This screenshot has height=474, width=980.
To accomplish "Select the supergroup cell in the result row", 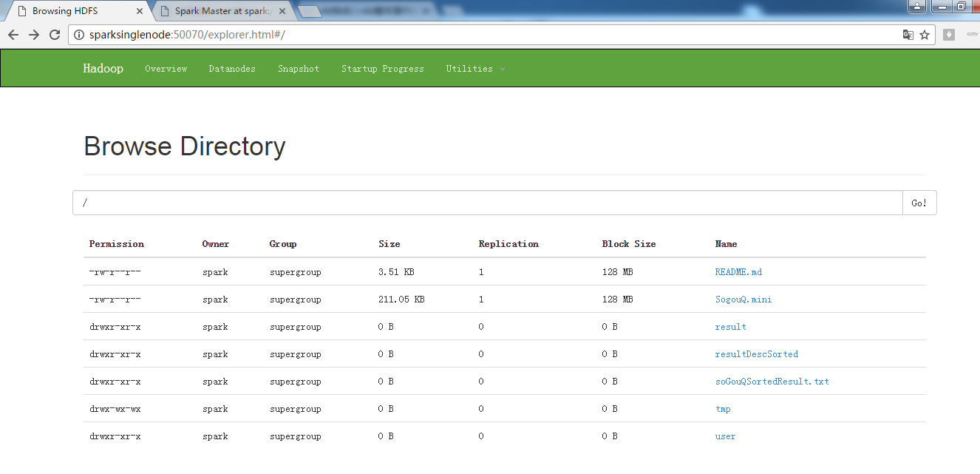I will tap(295, 327).
